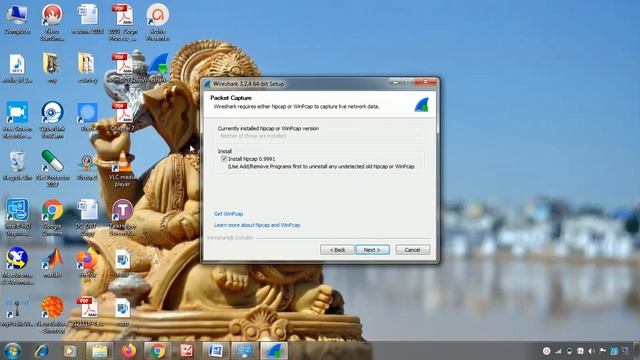
Task: Switch to Chrome in the taskbar
Action: (158, 351)
